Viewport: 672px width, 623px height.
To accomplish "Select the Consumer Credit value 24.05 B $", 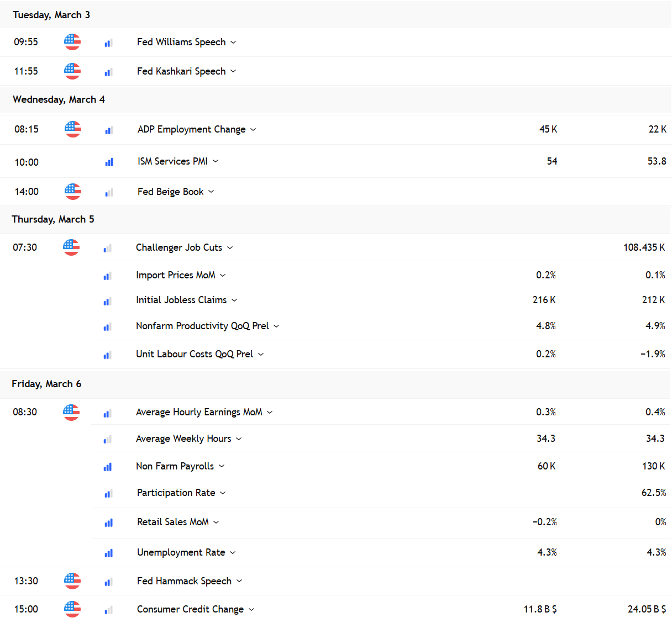I will coord(647,609).
